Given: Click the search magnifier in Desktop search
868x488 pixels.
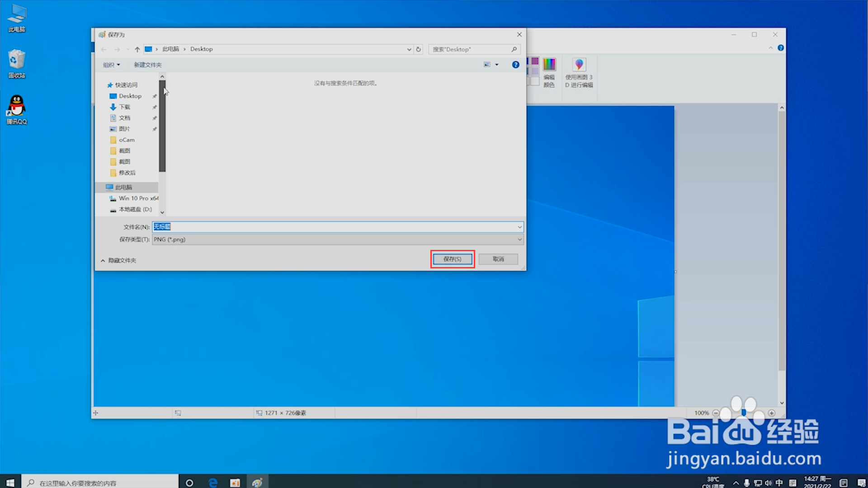Looking at the screenshot, I should tap(514, 49).
